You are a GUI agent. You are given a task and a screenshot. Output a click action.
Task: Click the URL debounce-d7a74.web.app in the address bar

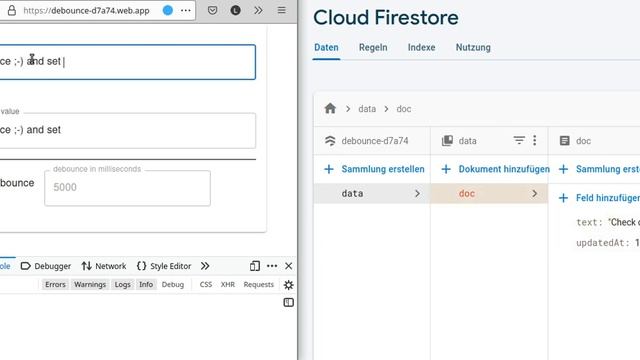click(86, 11)
